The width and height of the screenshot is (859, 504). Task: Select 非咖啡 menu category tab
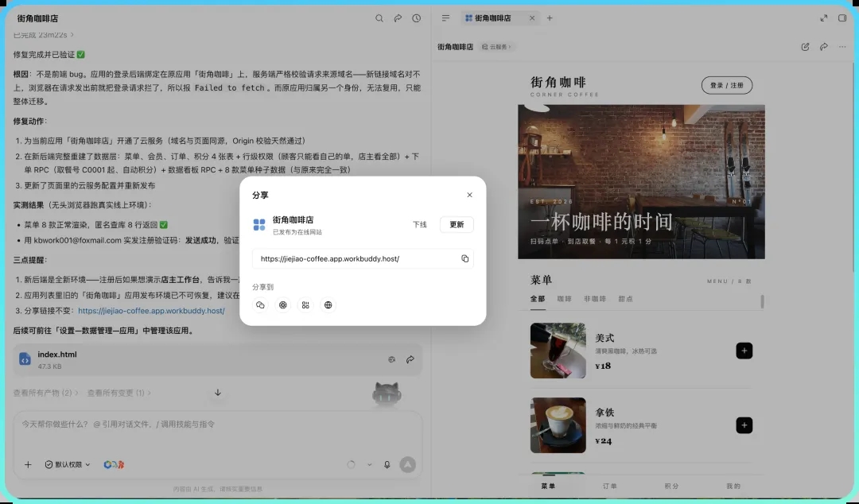pyautogui.click(x=595, y=299)
